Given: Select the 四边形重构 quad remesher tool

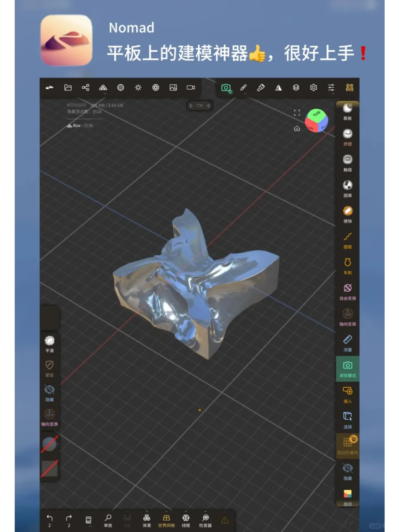Looking at the screenshot, I should click(348, 446).
